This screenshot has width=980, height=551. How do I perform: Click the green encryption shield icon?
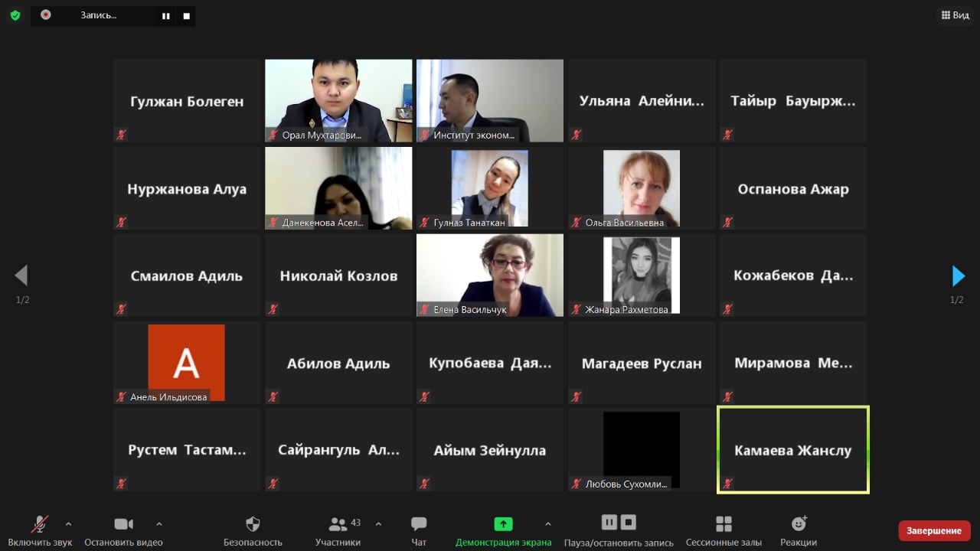[15, 15]
